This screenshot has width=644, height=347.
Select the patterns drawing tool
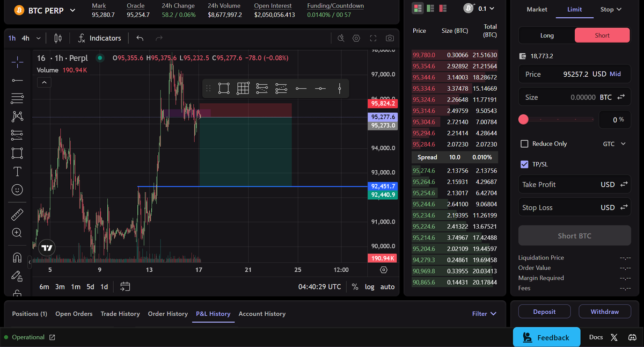17,116
